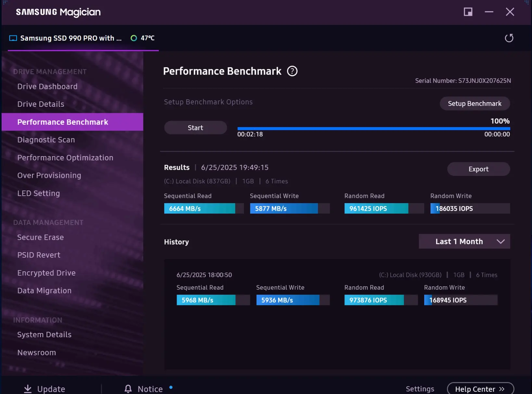Click the 5968 MB/s history Sequential Read bar
This screenshot has height=394, width=532.
[213, 300]
